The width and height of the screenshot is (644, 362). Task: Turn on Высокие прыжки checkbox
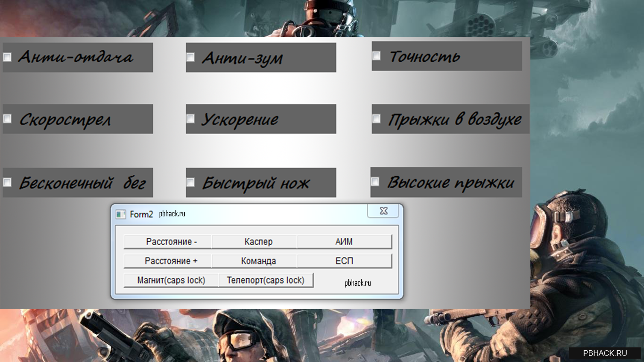point(375,181)
